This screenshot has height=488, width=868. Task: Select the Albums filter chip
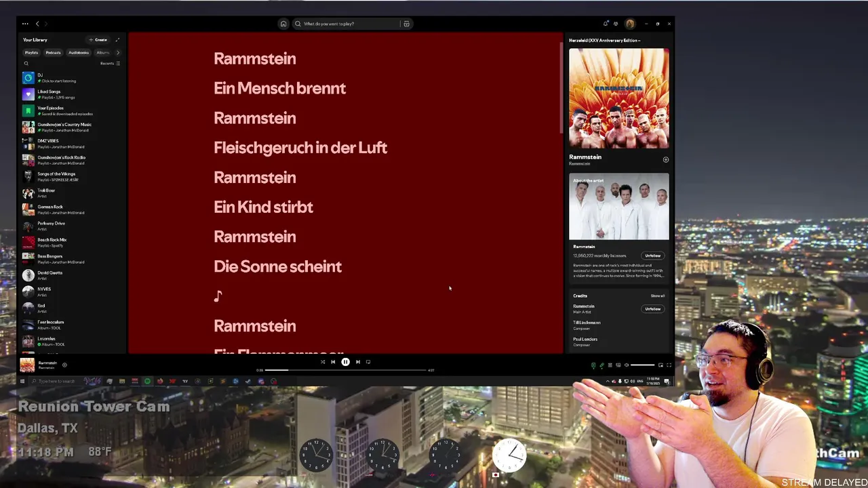pyautogui.click(x=103, y=52)
